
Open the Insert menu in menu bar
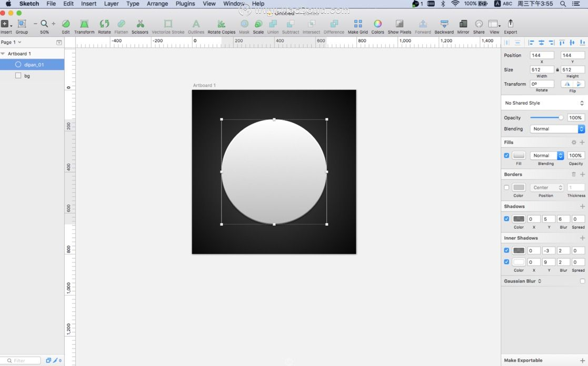coord(89,4)
